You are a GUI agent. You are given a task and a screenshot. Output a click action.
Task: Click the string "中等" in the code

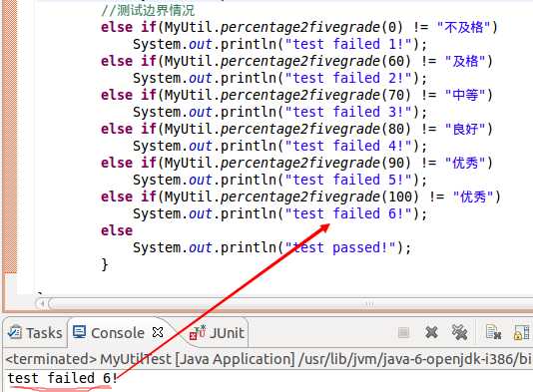point(465,95)
